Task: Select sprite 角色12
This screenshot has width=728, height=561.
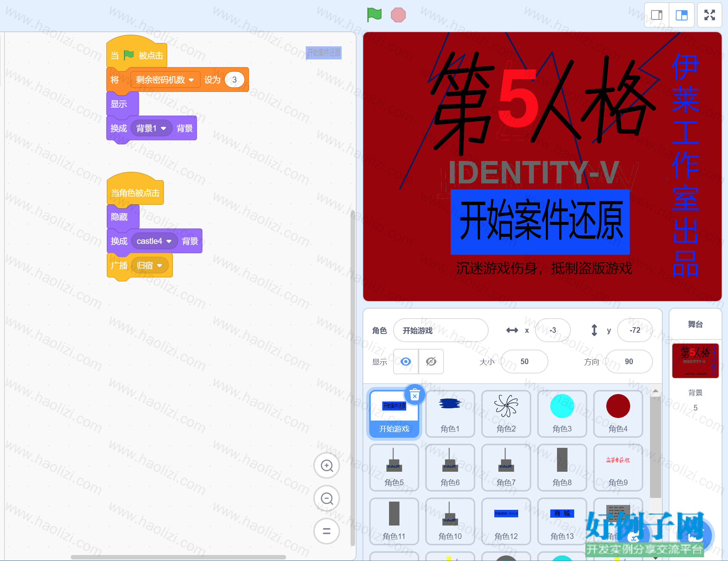Action: coord(506,521)
